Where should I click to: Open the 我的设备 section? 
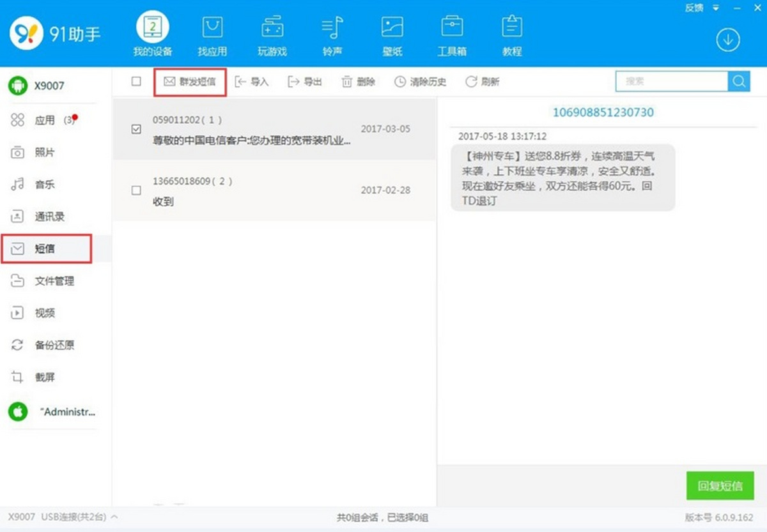pyautogui.click(x=153, y=34)
